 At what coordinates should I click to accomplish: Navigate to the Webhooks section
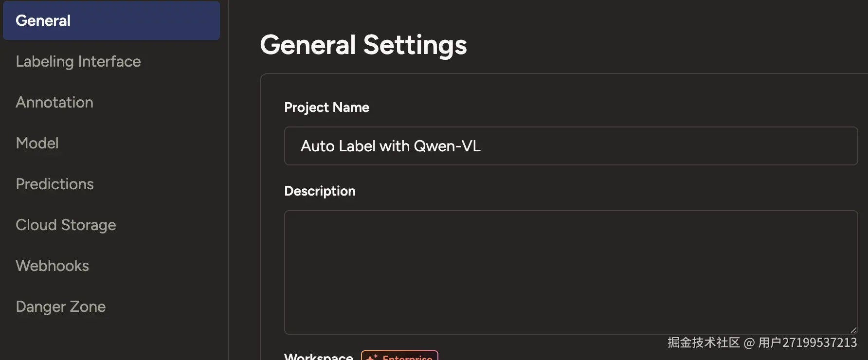[x=52, y=266]
